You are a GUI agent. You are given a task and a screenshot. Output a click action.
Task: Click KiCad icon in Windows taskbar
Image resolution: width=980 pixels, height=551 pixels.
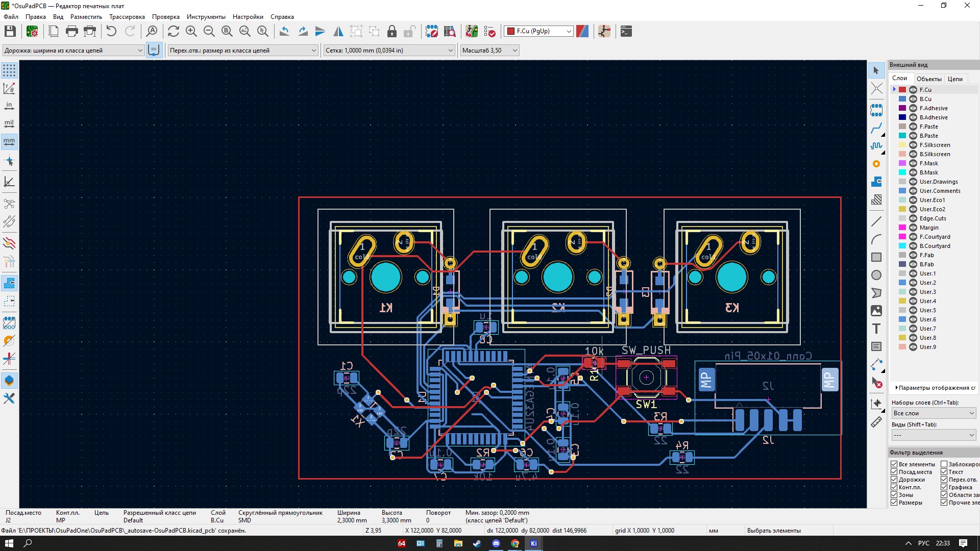(533, 543)
